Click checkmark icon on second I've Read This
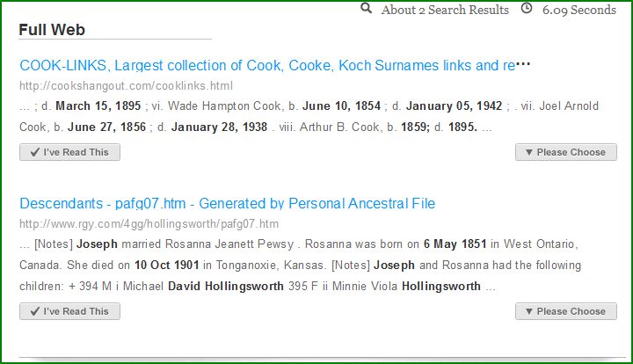 34,311
